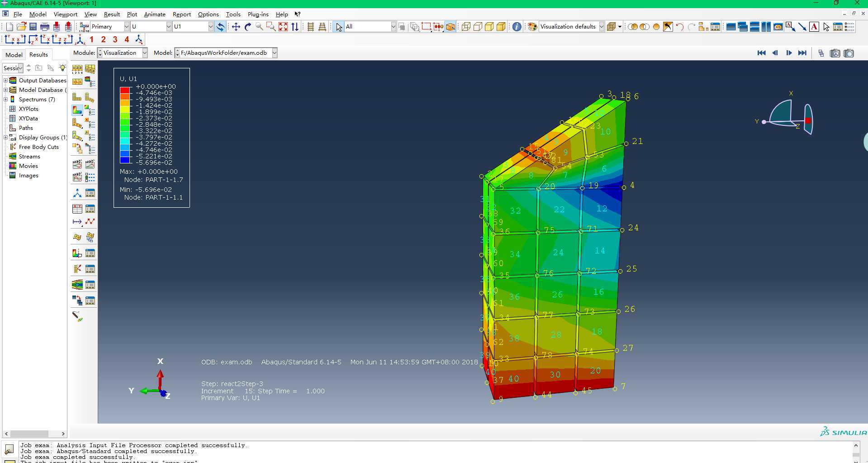Screen dimensions: 868x463
Task: Select the Create Arrow annotation icon
Action: click(802, 27)
